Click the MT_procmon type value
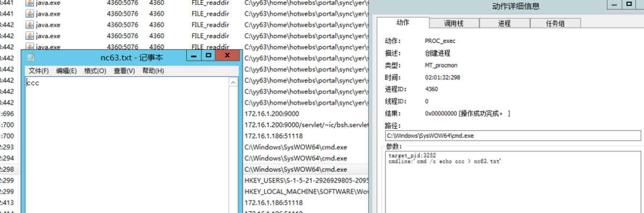This screenshot has width=644, height=213. (441, 65)
